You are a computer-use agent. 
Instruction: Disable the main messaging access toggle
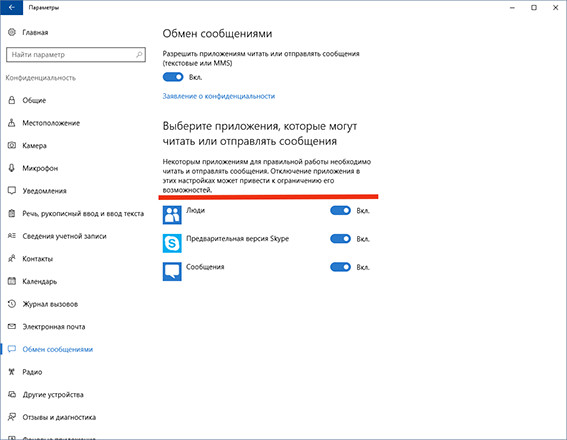pos(173,77)
